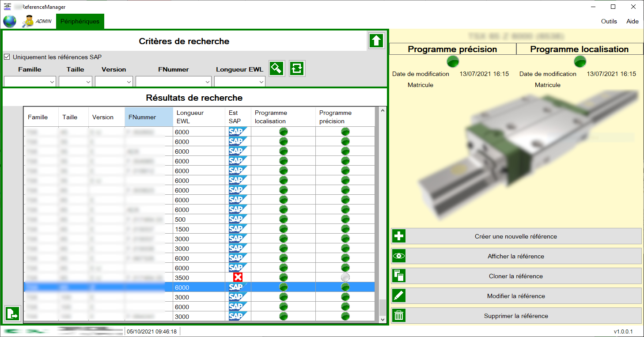The image size is (644, 337).
Task: Select the eye icon next to Afficher la référence
Action: tap(399, 256)
